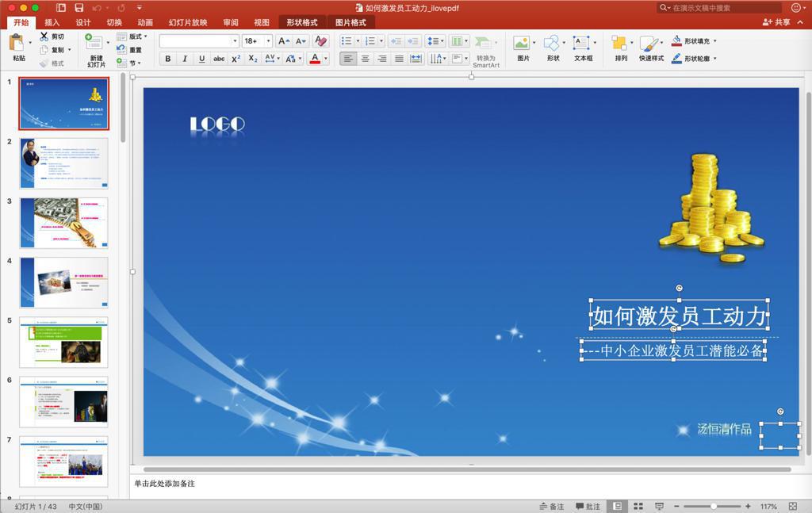812x513 pixels.
Task: Align text to the right
Action: (x=382, y=59)
